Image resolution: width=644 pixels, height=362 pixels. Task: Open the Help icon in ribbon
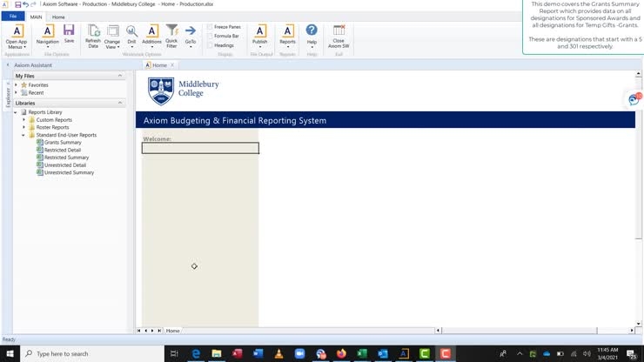pos(312,31)
